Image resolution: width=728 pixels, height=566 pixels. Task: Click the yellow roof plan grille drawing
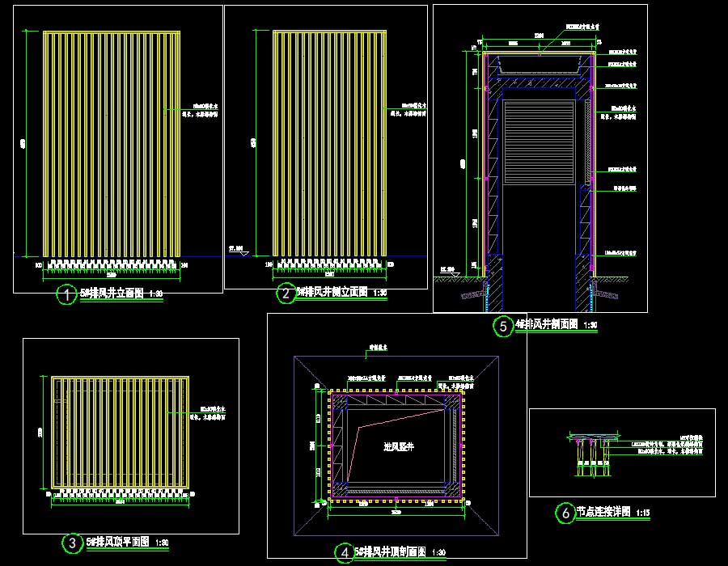click(x=121, y=433)
